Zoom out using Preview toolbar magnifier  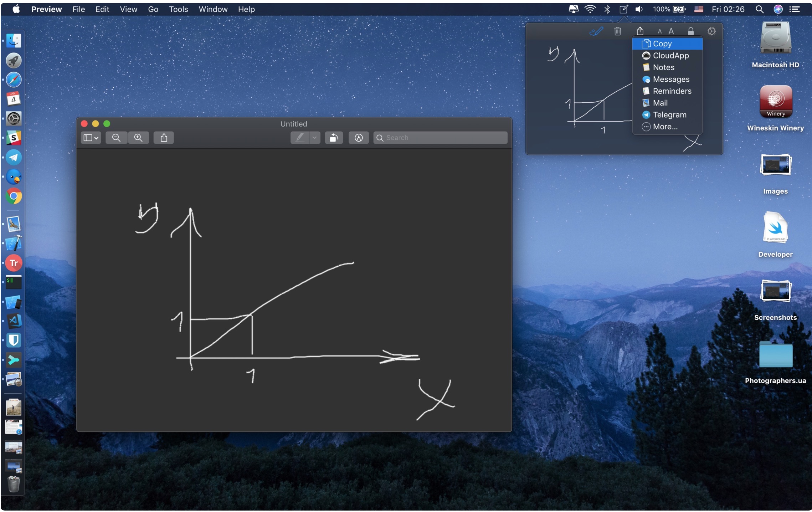click(116, 138)
